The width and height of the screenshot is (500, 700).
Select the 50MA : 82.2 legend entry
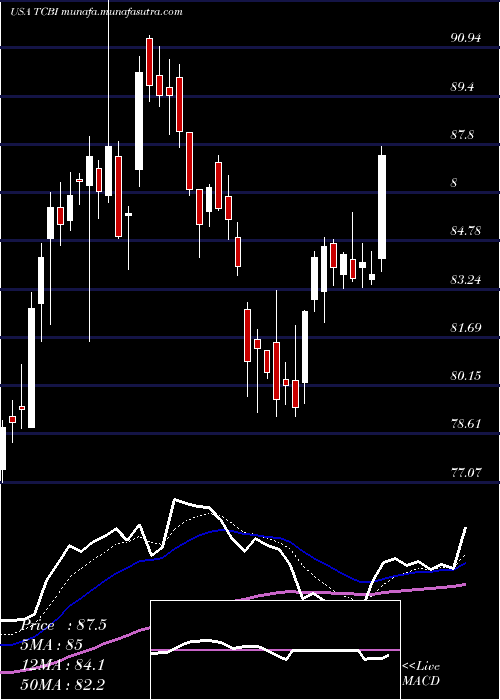coord(63,685)
